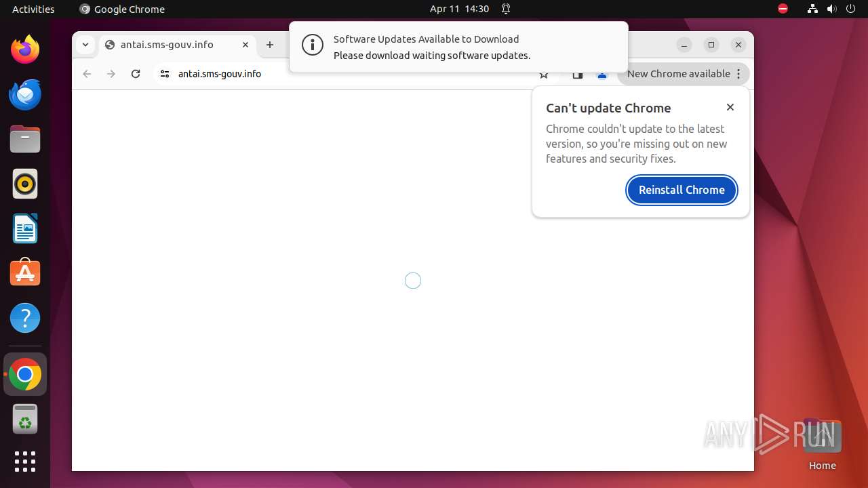Open the Chrome profile avatar
Screen dimensions: 868x488
(602, 75)
